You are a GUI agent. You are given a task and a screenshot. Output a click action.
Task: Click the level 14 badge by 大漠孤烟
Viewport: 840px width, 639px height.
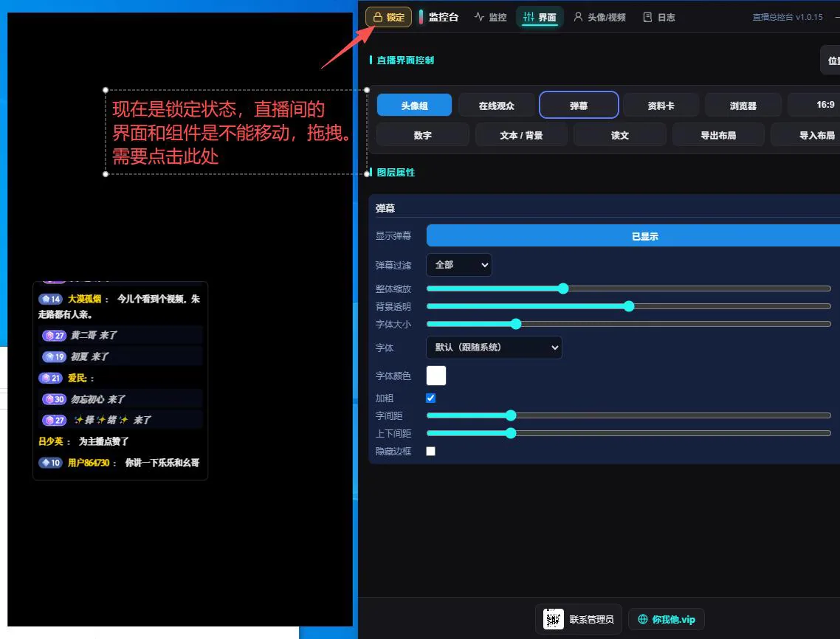[x=50, y=299]
